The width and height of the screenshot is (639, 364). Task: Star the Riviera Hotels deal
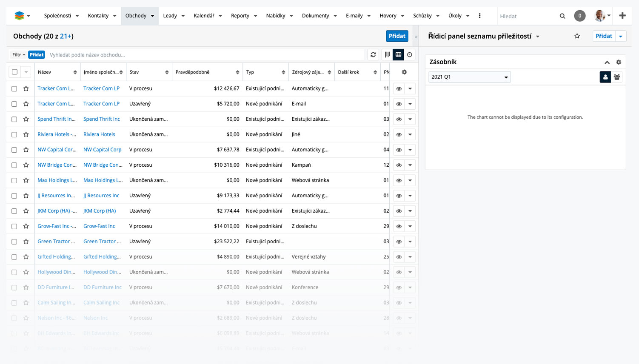(x=26, y=134)
